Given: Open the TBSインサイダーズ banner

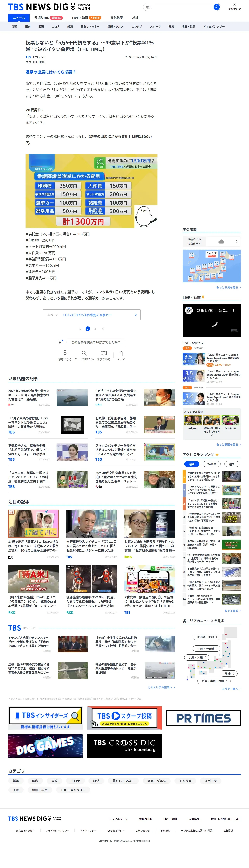Looking at the screenshot, I should coord(45,718).
